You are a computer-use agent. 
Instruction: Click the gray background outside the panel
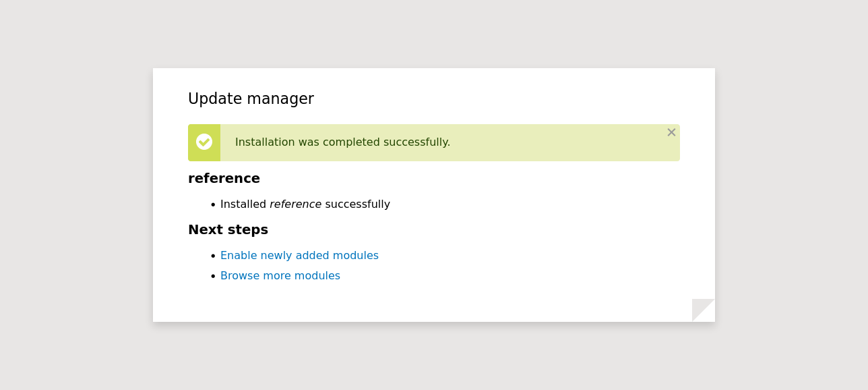[x=81, y=202]
